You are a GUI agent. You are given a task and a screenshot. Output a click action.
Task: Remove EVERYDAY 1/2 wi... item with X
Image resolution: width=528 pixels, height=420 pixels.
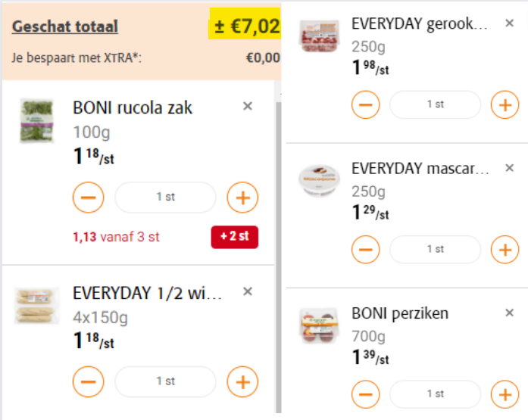pos(248,291)
